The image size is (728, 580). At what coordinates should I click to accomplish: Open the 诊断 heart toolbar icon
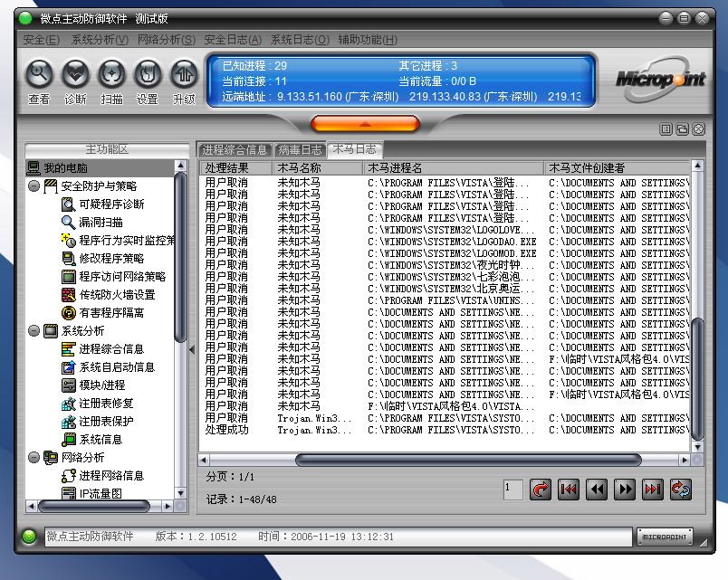click(x=75, y=74)
